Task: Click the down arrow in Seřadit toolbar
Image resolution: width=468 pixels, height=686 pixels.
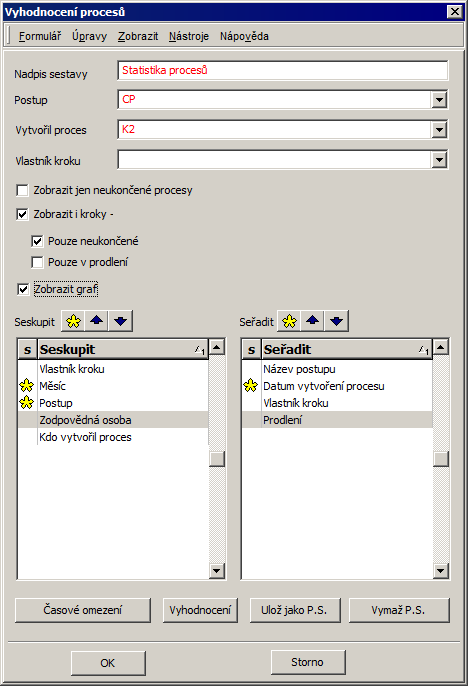Action: (336, 322)
